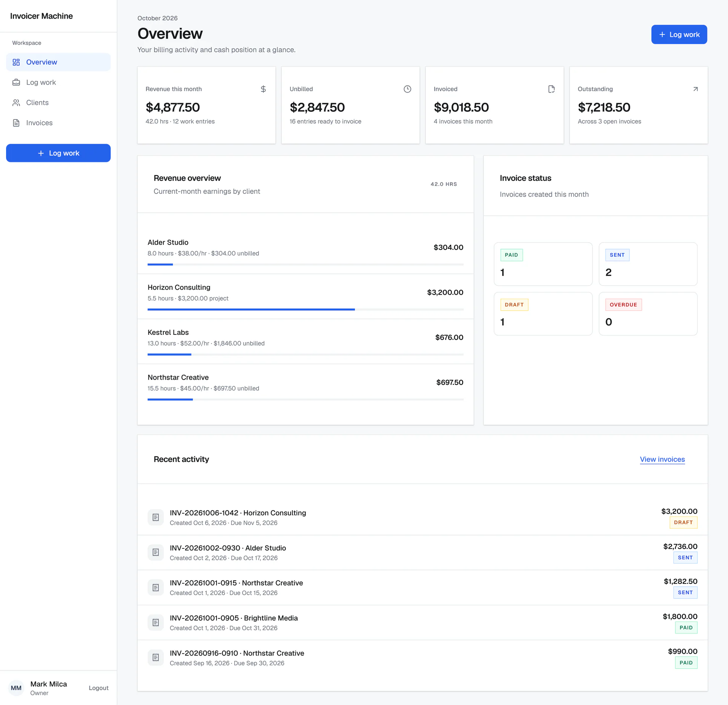Click '16 entries ready to invoice' text
728x705 pixels.
click(x=325, y=121)
